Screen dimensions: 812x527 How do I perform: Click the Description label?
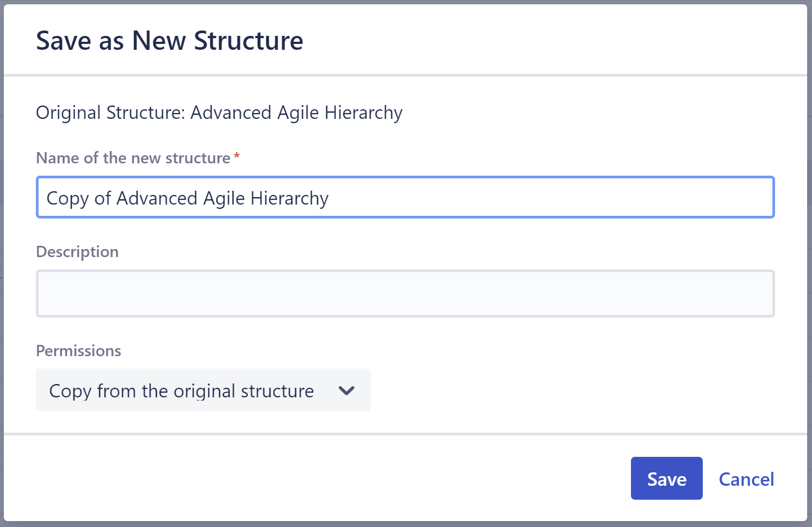(x=77, y=252)
